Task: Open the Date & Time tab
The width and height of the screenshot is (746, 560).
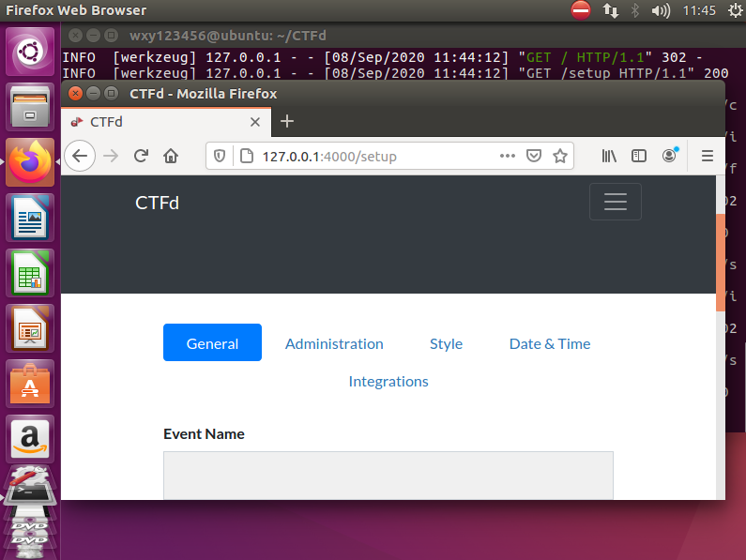Action: click(550, 343)
